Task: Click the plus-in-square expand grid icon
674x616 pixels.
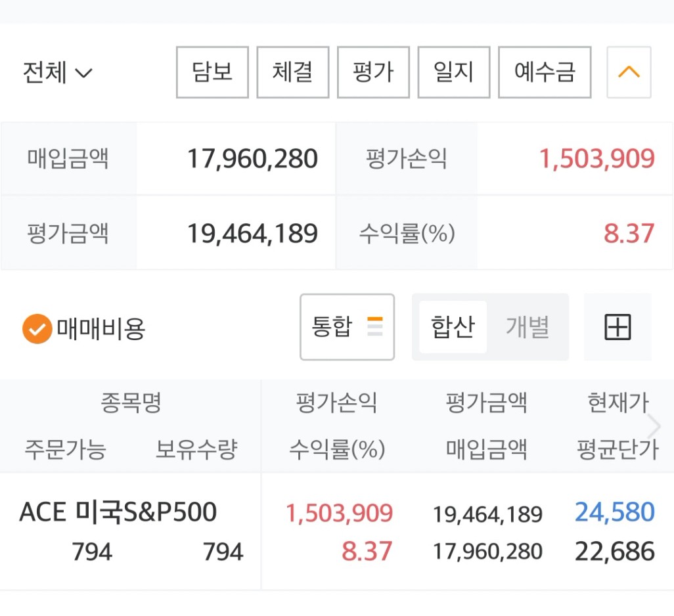Action: pos(618,327)
